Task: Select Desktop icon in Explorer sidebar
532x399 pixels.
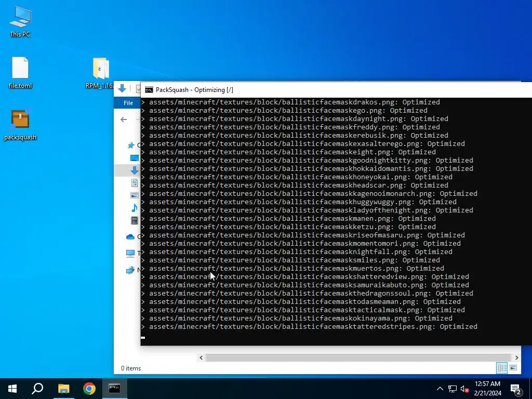Action: [x=135, y=158]
